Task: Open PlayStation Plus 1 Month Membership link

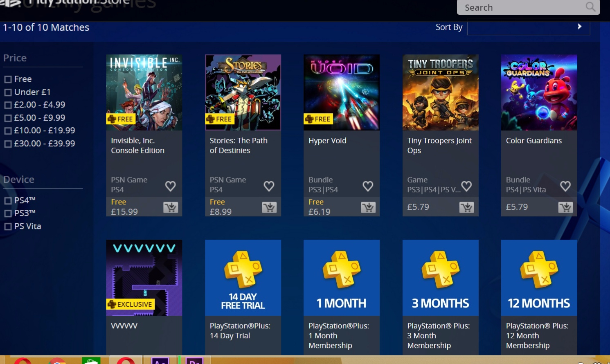Action: [x=339, y=336]
